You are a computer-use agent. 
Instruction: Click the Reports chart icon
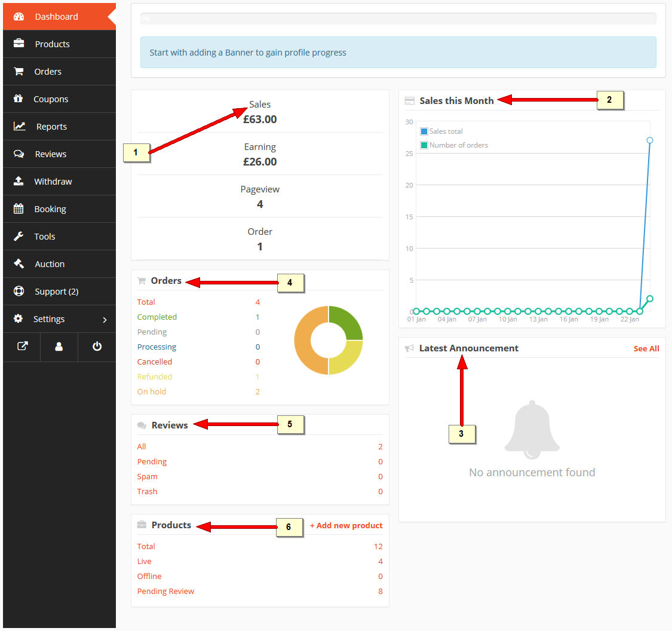click(x=20, y=126)
